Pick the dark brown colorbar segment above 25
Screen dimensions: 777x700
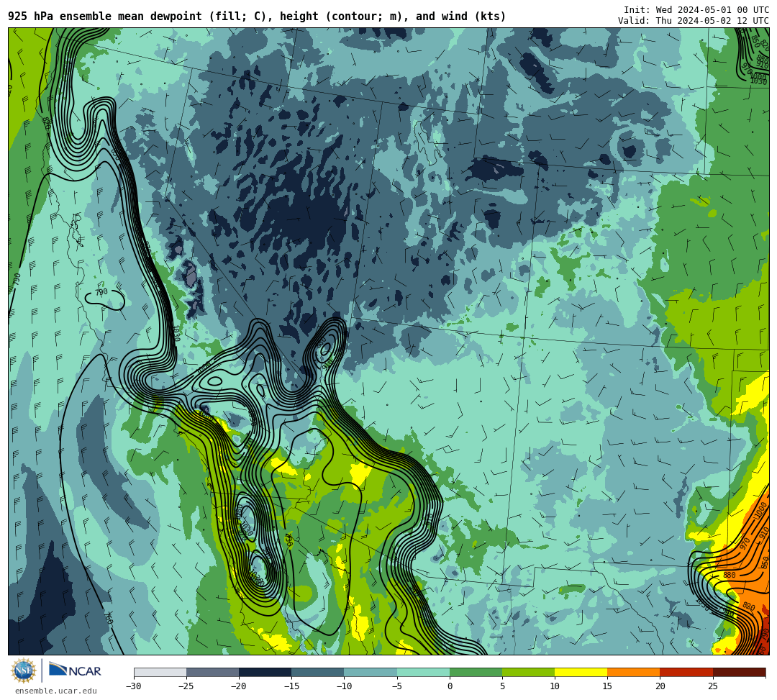click(x=739, y=672)
